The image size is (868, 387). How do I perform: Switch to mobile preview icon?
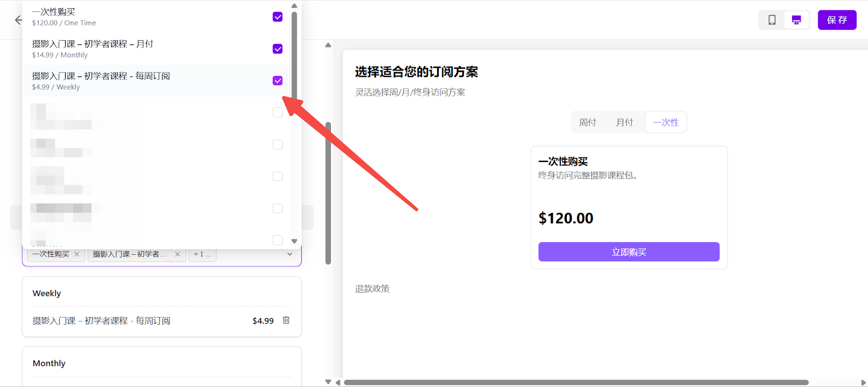771,20
